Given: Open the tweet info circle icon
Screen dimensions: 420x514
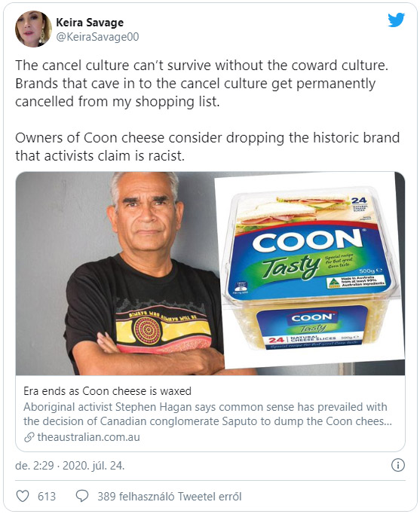Looking at the screenshot, I should pyautogui.click(x=398, y=465).
